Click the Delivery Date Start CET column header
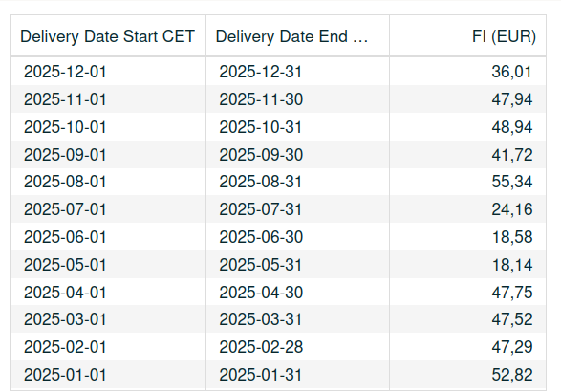This screenshot has height=392, width=561. tap(107, 36)
